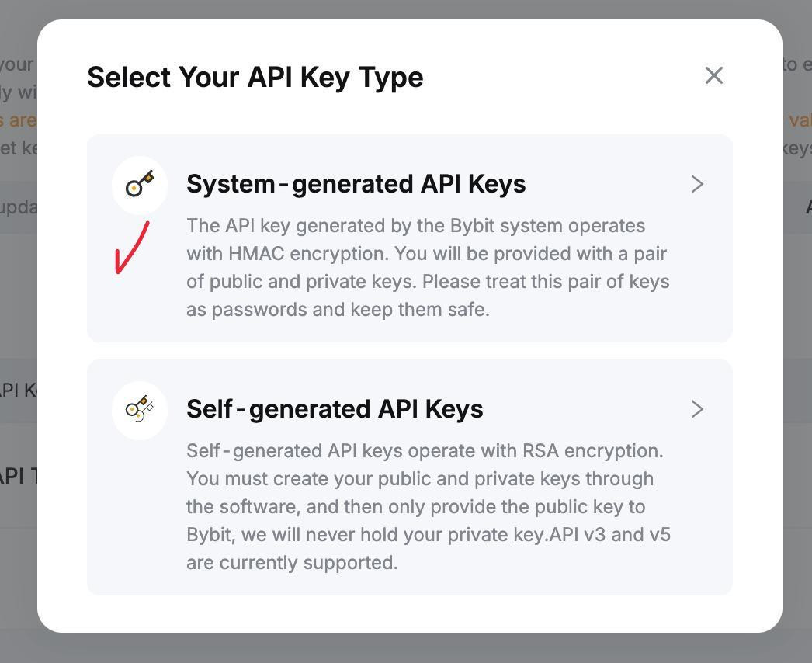Open System-generated keys via its right chevron
The image size is (812, 663).
696,184
